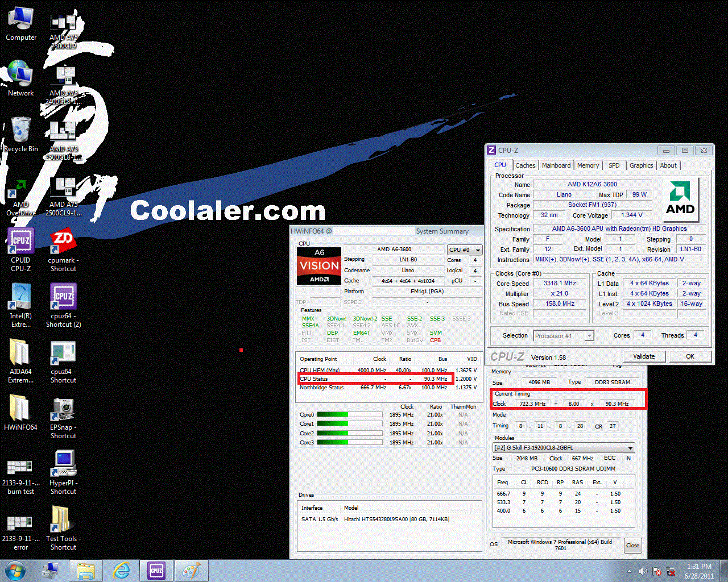Open the Graphics tab in CPU-Z
The width and height of the screenshot is (728, 582).
pyautogui.click(x=642, y=165)
